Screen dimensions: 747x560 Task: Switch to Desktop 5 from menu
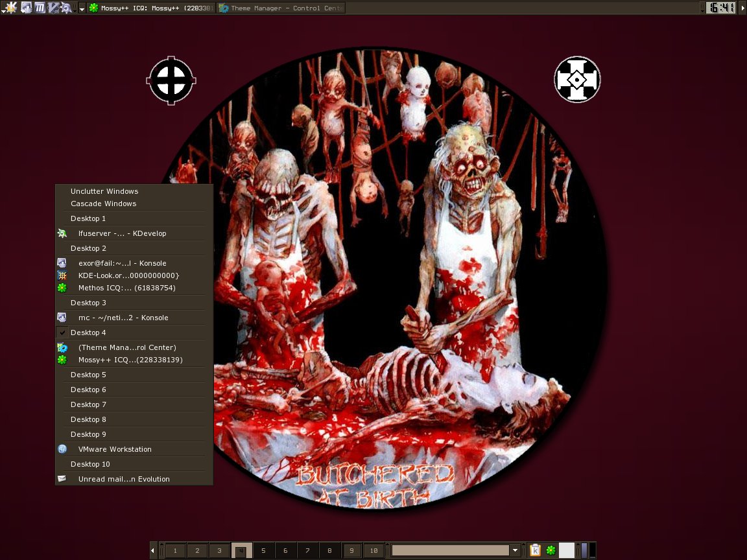[x=134, y=374]
